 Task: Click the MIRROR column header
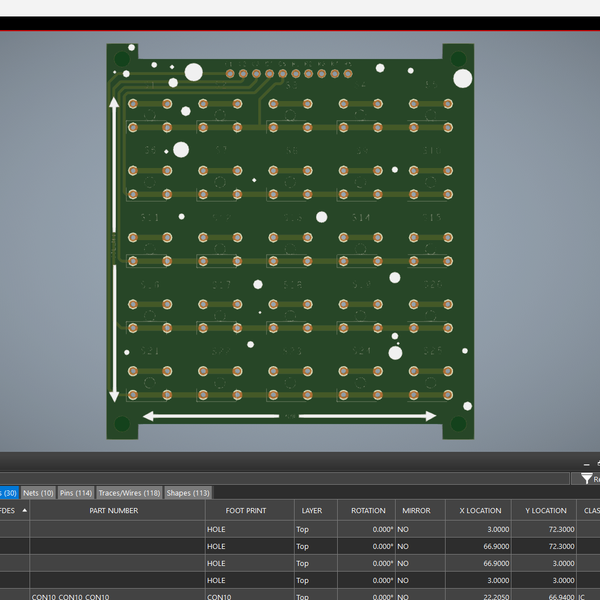(x=416, y=510)
